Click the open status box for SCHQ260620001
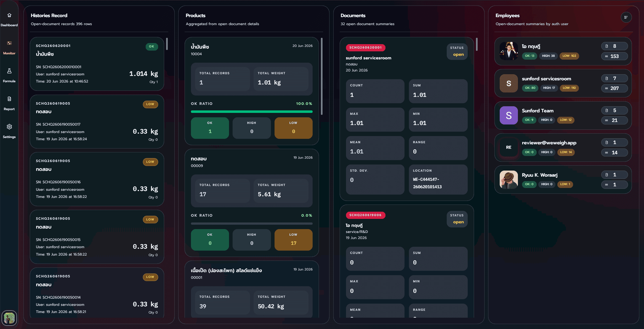This screenshot has width=644, height=329. click(457, 51)
